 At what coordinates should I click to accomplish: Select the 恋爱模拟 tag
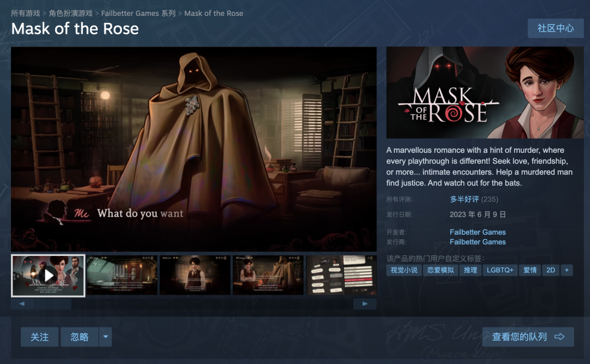click(x=440, y=270)
